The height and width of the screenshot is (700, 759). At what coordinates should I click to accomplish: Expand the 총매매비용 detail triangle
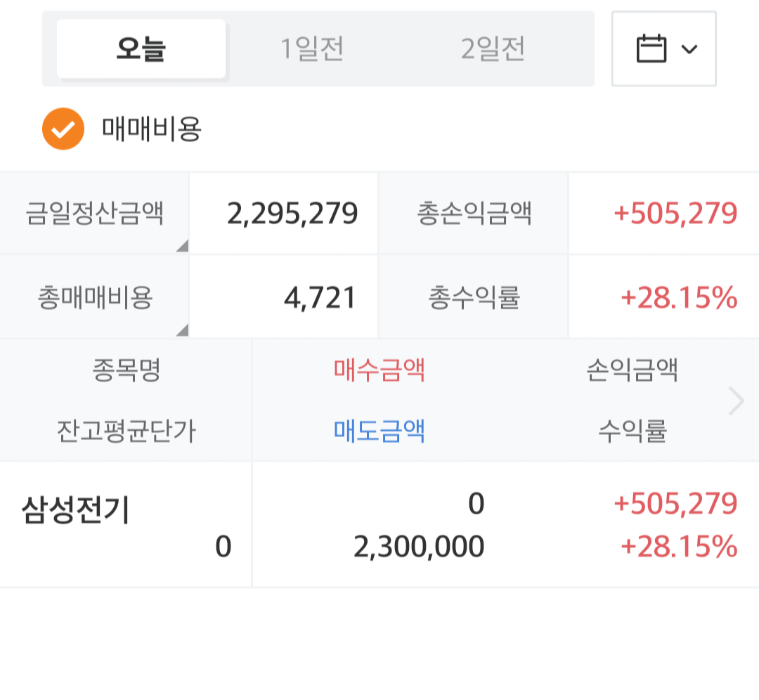pyautogui.click(x=182, y=330)
